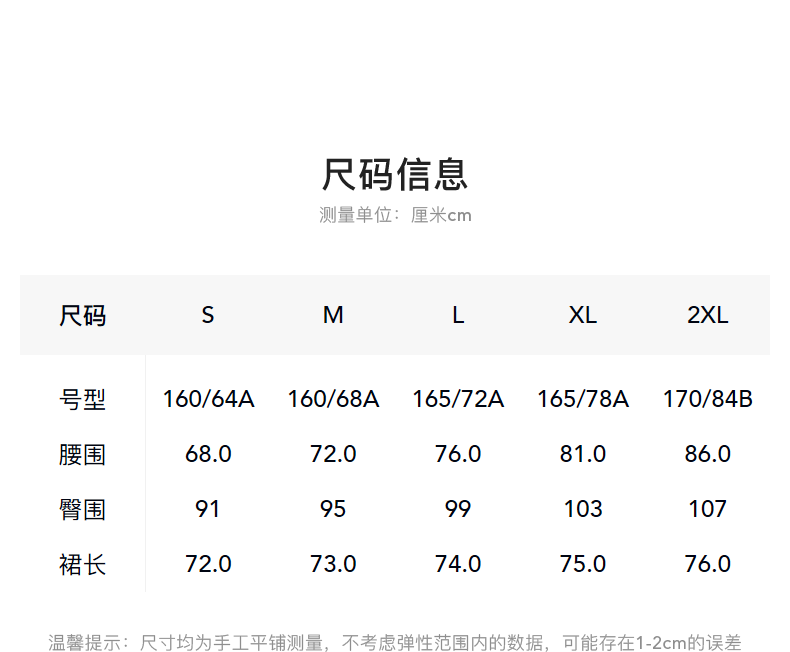This screenshot has width=790, height=652.
Task: Click the 测量单位: 厘米cm subtitle
Action: coord(395,215)
